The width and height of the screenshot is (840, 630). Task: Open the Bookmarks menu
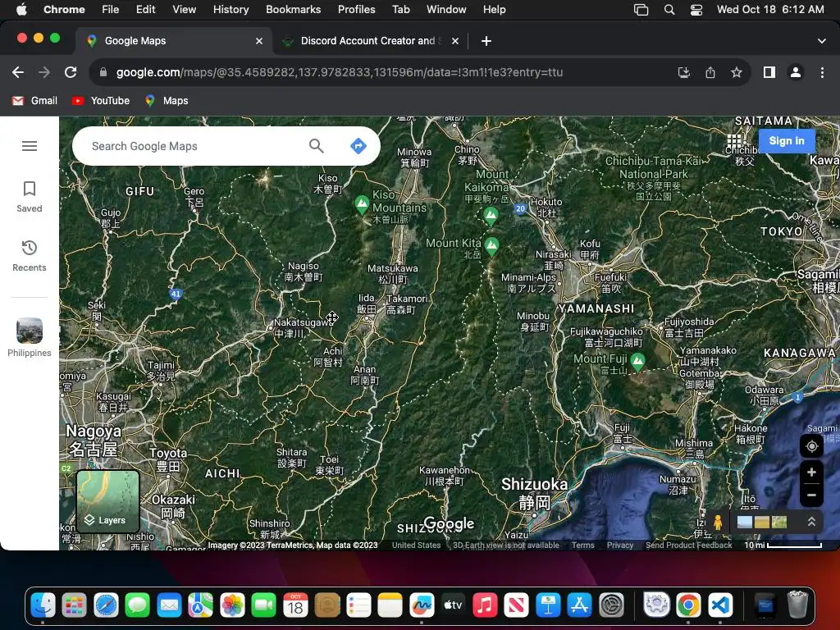(x=293, y=9)
